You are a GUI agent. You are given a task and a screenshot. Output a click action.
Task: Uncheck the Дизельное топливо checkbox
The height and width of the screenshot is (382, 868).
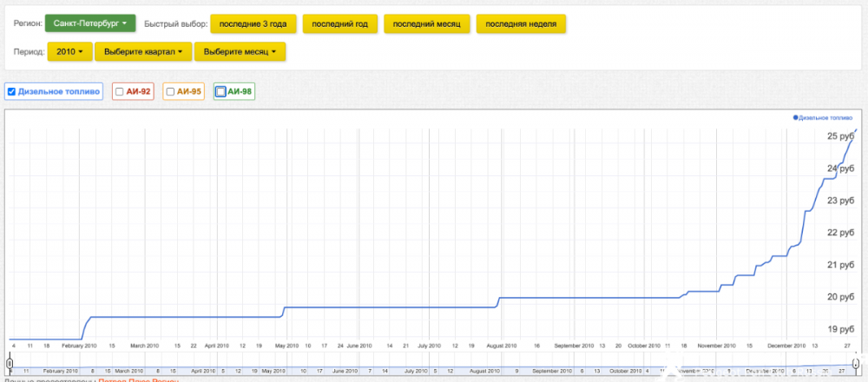click(11, 91)
